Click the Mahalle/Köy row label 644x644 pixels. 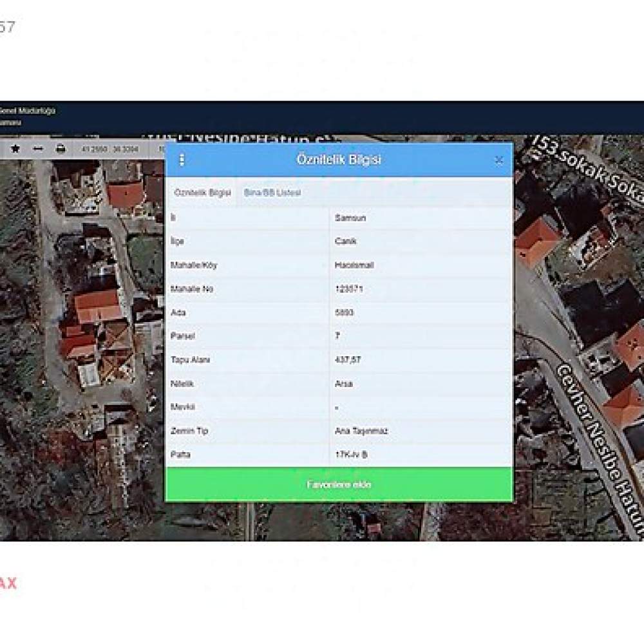[x=194, y=265]
